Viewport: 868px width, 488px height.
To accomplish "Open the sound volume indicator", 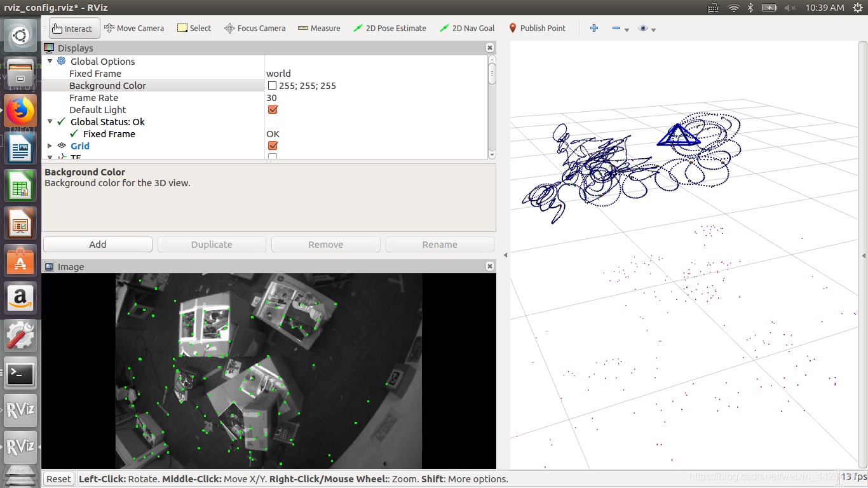I will pos(790,8).
